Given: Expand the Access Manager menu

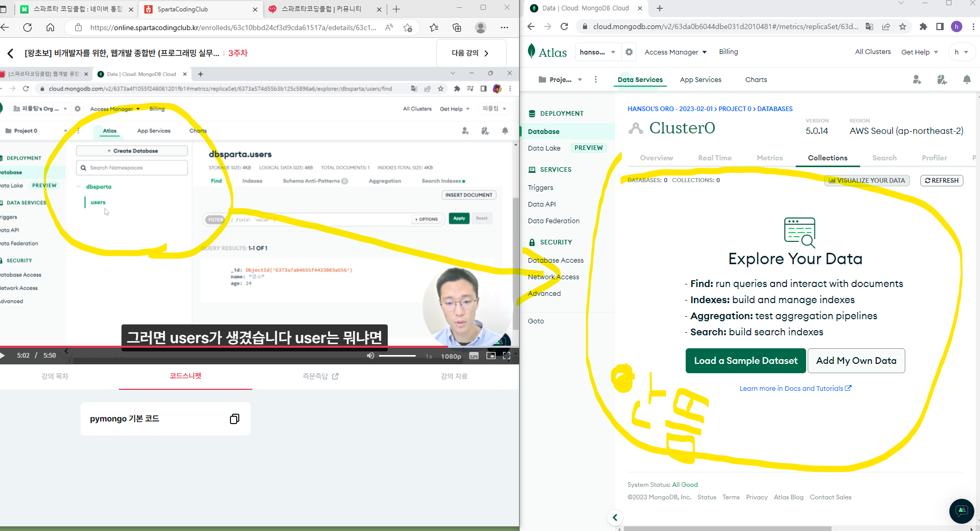Looking at the screenshot, I should pos(675,52).
